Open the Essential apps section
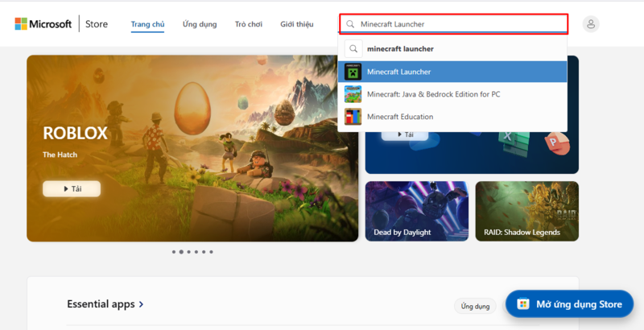Image resolution: width=644 pixels, height=330 pixels. tap(105, 304)
